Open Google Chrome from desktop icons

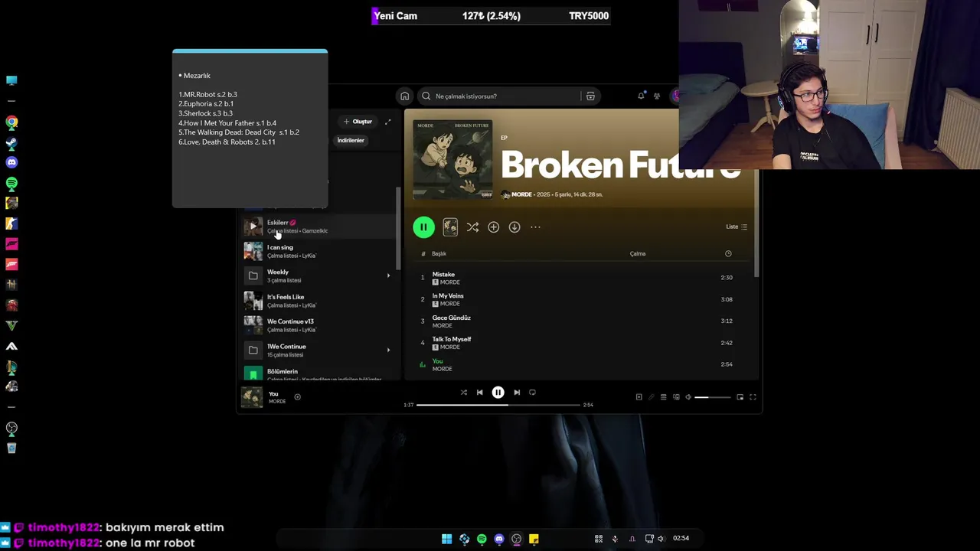[11, 122]
